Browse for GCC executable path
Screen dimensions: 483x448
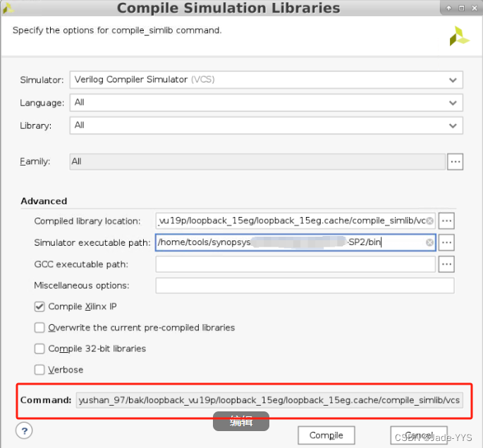click(x=446, y=264)
